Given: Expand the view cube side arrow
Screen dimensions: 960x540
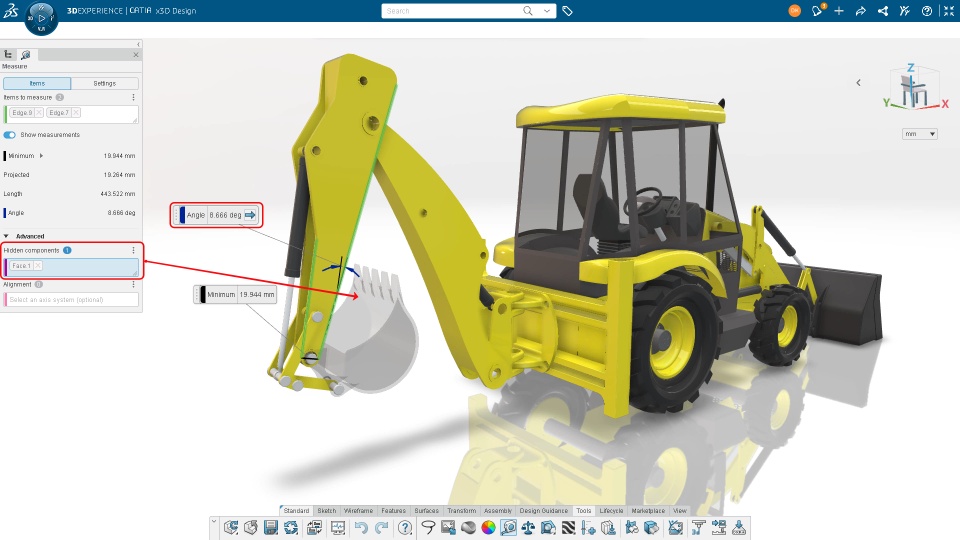Looking at the screenshot, I should [858, 82].
